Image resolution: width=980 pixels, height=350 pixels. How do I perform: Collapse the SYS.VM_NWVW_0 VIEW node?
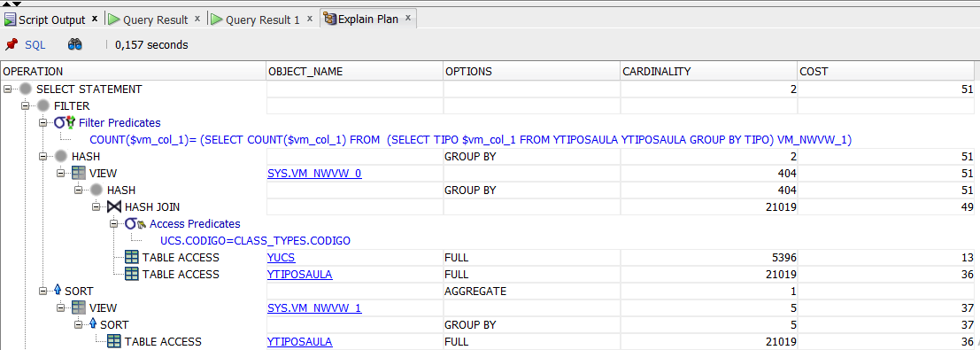(x=60, y=174)
